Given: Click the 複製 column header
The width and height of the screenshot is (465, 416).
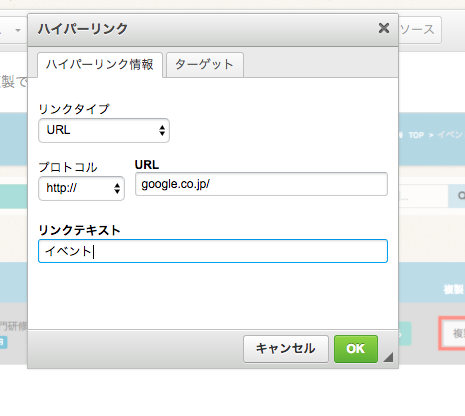Looking at the screenshot, I should point(454,289).
